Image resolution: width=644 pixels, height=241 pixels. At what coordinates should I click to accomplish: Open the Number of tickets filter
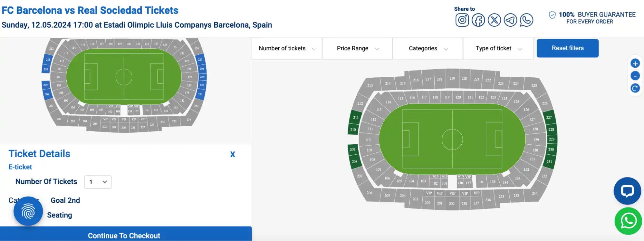286,48
